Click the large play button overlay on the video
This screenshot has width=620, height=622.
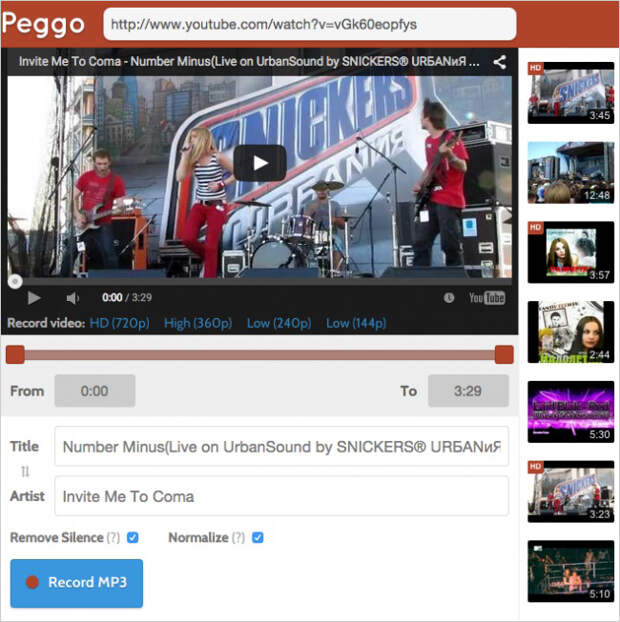point(260,163)
